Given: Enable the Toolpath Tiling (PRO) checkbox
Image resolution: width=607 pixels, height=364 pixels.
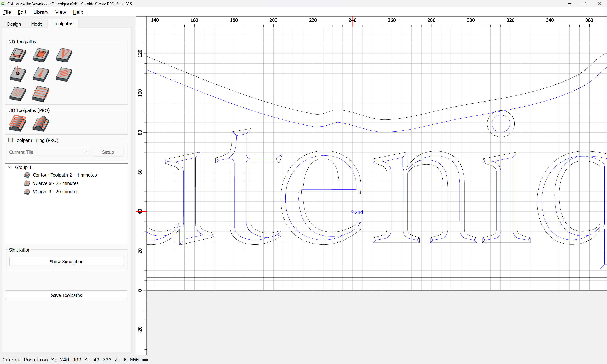Looking at the screenshot, I should point(11,140).
